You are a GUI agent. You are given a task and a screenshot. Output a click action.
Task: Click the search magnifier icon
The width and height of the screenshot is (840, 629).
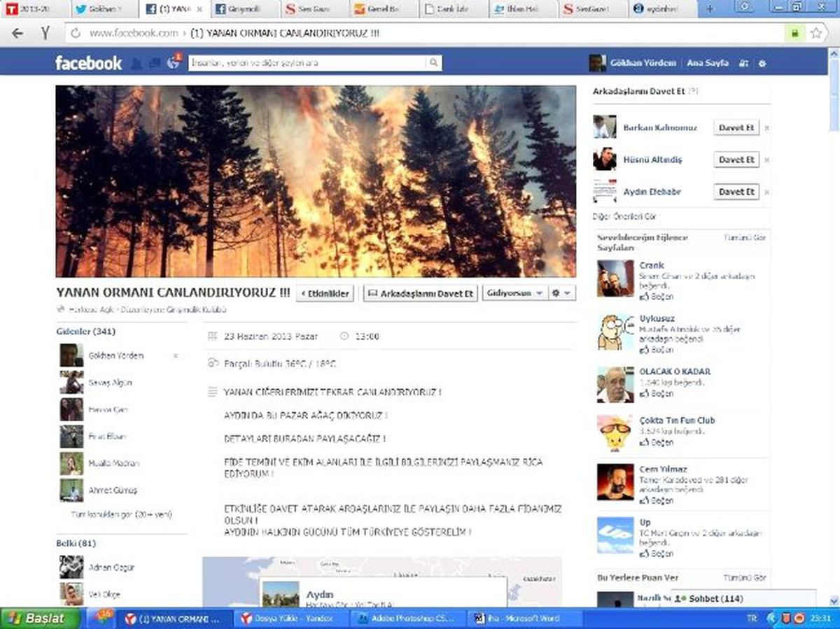coord(434,63)
